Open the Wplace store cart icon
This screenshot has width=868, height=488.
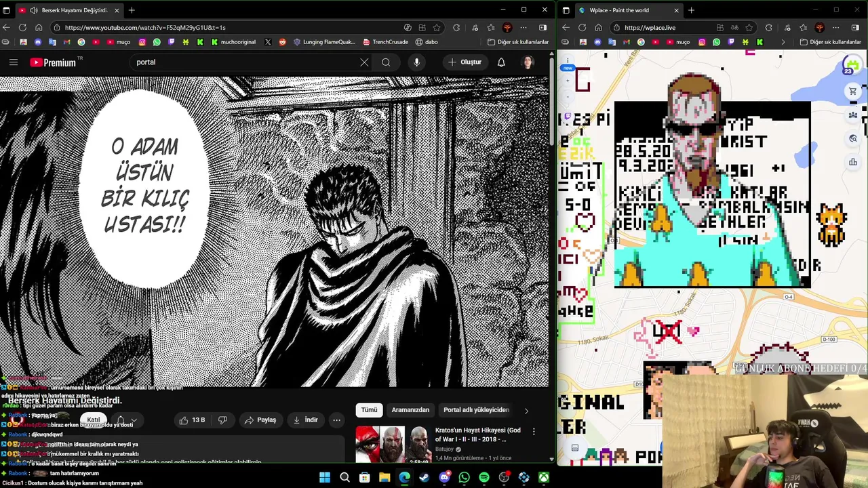(853, 91)
